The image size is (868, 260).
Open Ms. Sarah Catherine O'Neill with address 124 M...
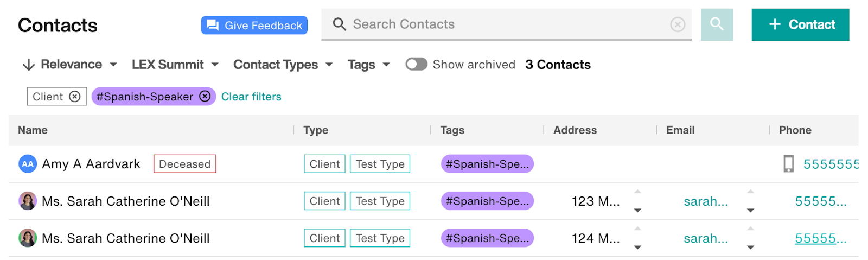(126, 238)
